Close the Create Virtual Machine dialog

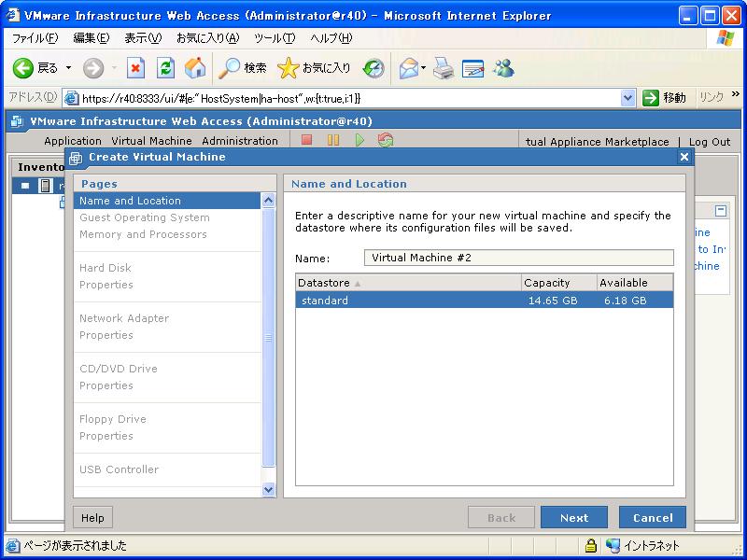point(684,157)
